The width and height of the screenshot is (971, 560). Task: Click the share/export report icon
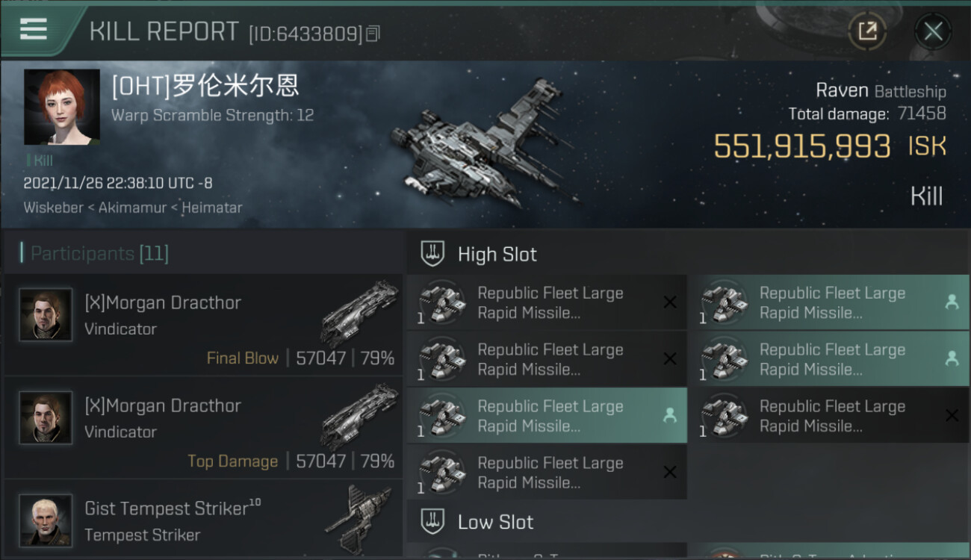point(867,31)
